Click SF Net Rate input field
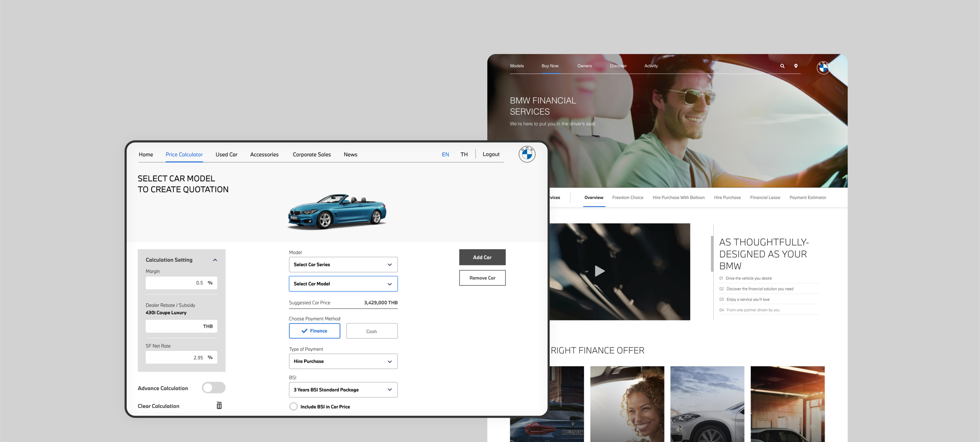The height and width of the screenshot is (442, 980). 181,357
